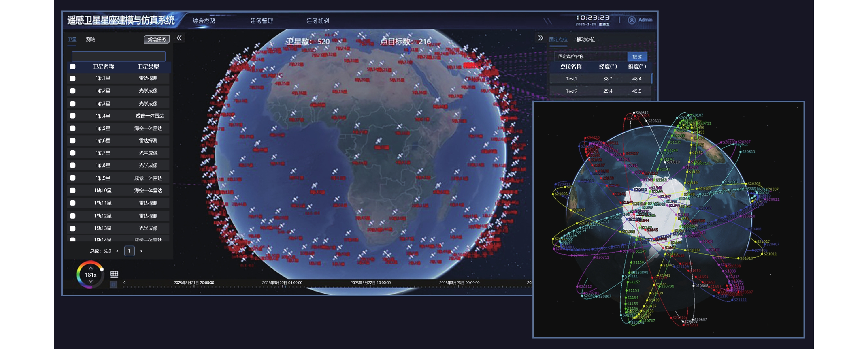868x349 pixels.
Task: Click the point table scrollbar thumb
Action: [652, 78]
